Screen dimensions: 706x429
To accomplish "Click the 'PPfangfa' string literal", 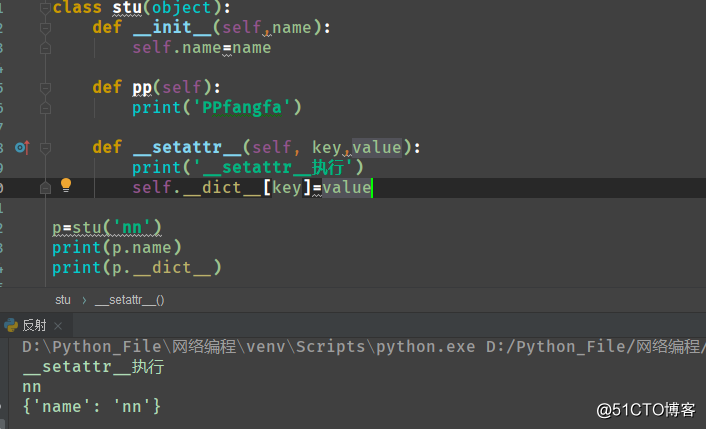I will [242, 108].
